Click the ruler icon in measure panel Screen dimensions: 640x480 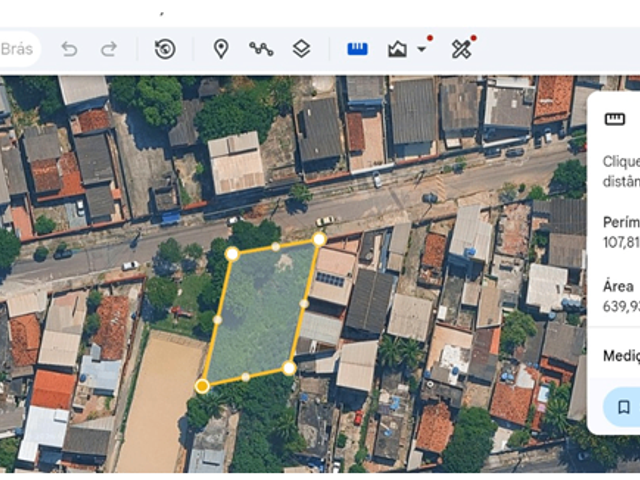point(615,119)
